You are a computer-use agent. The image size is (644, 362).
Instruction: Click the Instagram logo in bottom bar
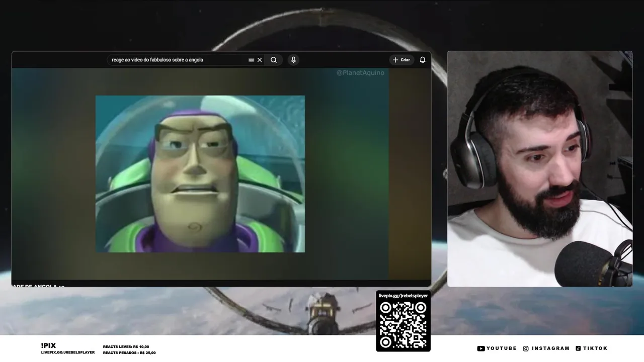click(x=526, y=348)
